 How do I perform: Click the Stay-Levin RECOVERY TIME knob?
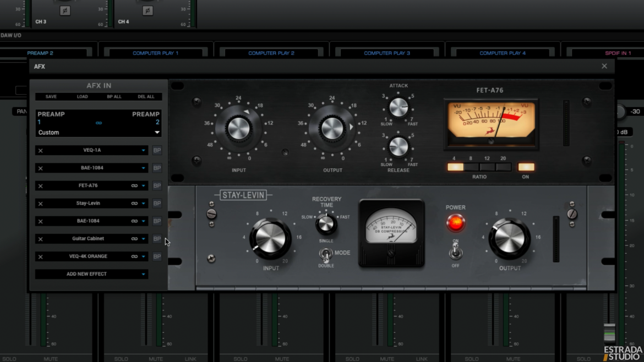coord(326,224)
